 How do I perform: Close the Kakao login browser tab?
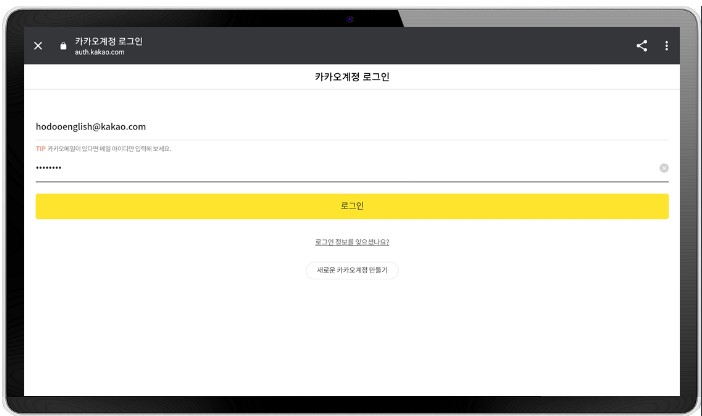pyautogui.click(x=38, y=46)
